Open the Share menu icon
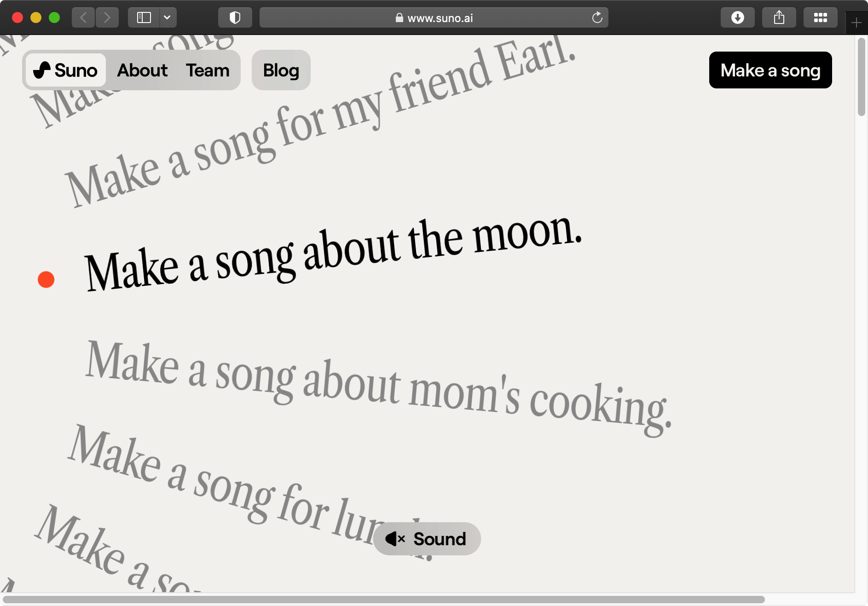This screenshot has height=606, width=868. 779,18
